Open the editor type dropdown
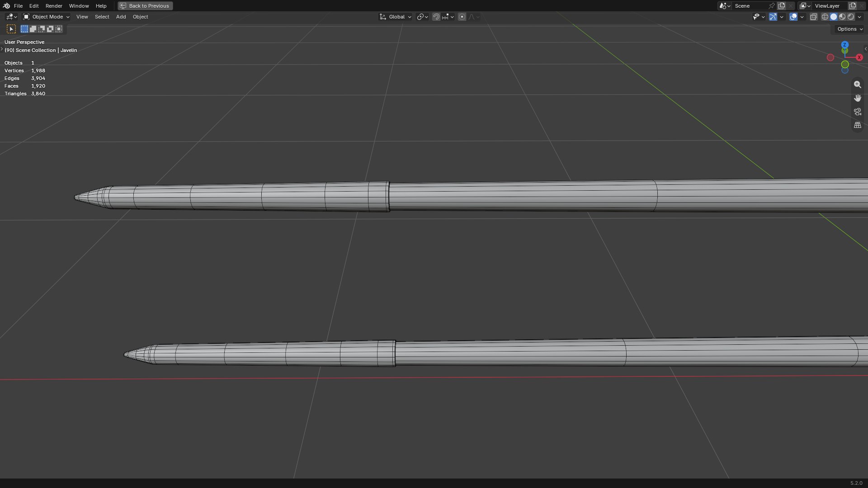This screenshot has width=868, height=488. pos(11,17)
